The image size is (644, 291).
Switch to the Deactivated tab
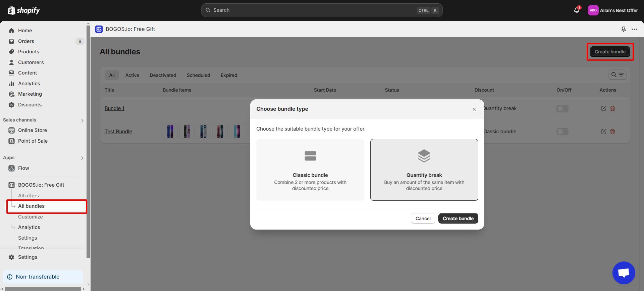point(163,75)
